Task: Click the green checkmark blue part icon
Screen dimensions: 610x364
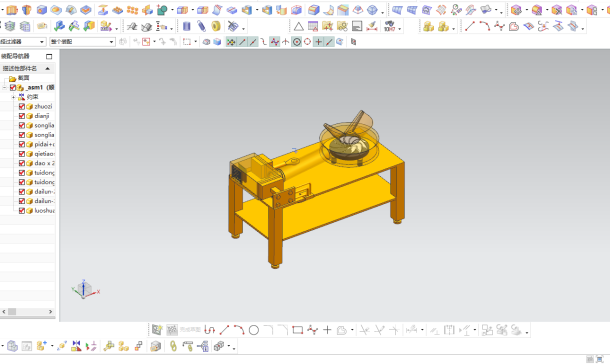Action: pyautogui.click(x=59, y=26)
